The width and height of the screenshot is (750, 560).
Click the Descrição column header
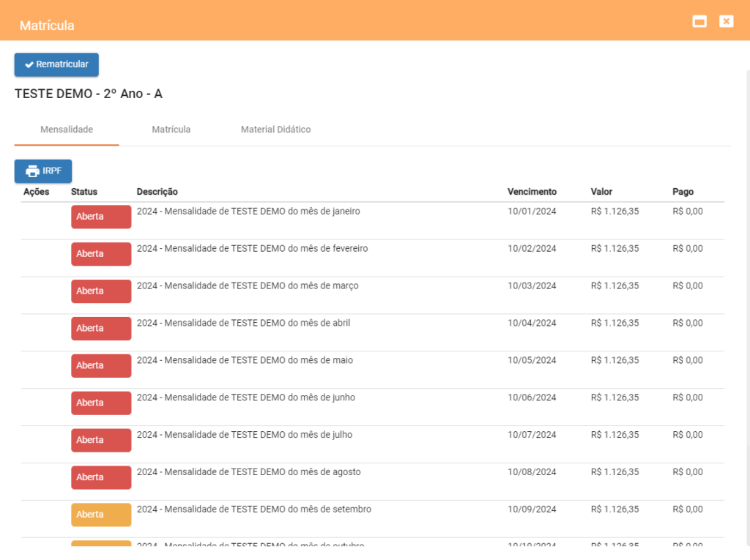pyautogui.click(x=157, y=192)
